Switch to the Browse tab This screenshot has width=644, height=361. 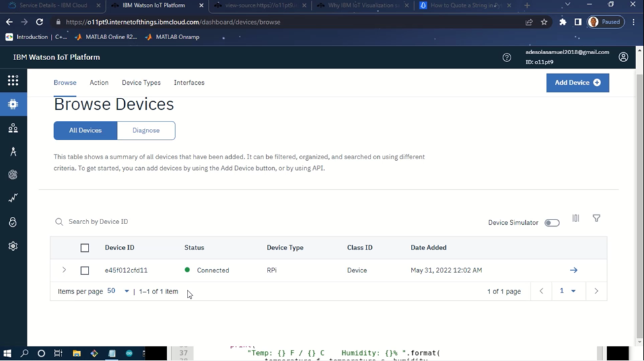pos(65,83)
